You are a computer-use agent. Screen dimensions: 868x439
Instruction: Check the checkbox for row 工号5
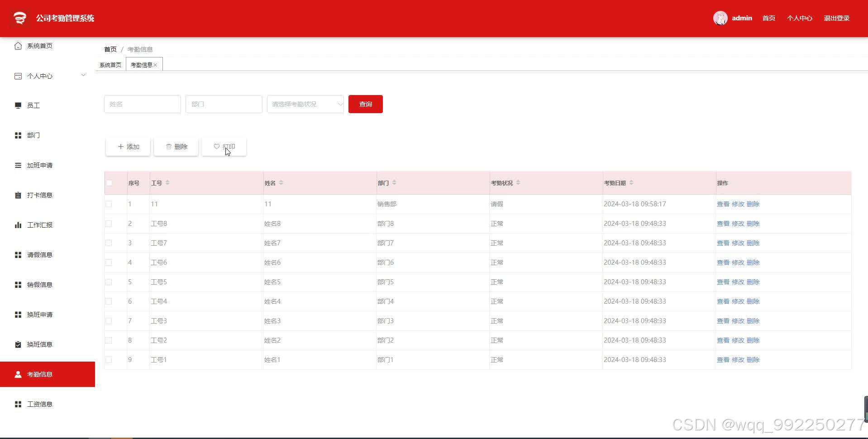109,282
